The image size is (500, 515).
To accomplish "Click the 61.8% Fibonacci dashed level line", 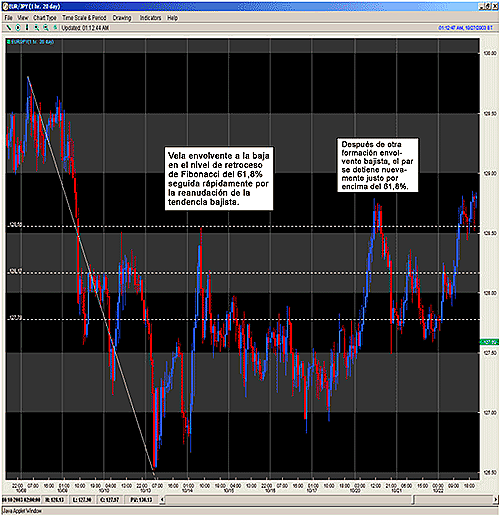I will tap(243, 226).
